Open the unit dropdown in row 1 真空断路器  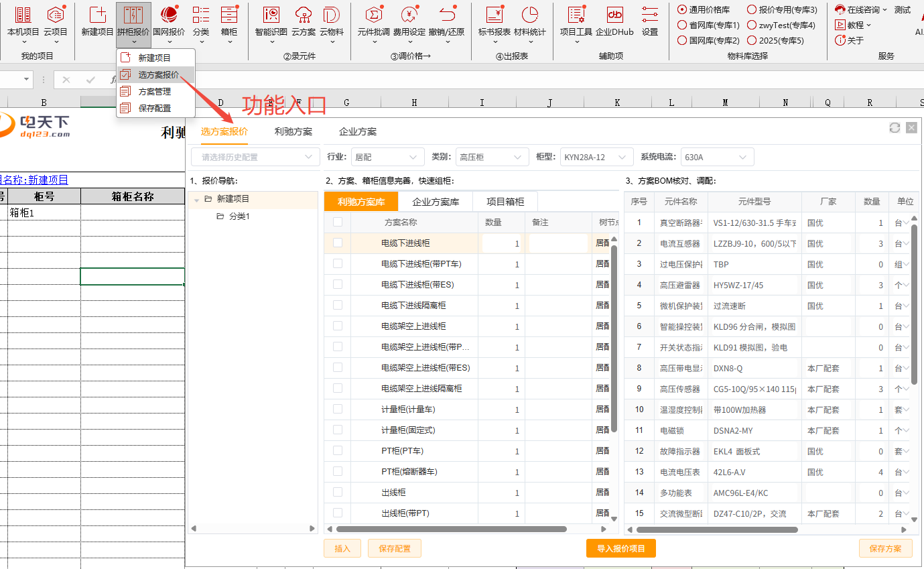pos(906,223)
